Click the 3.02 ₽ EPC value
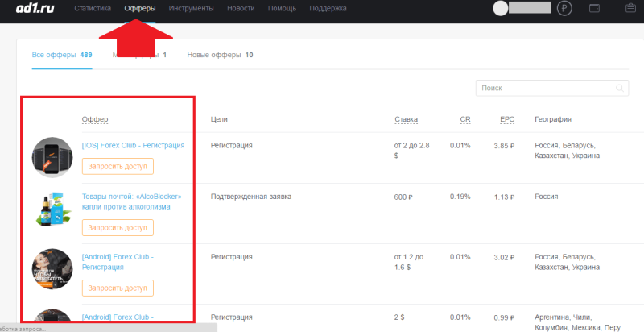 pyautogui.click(x=504, y=257)
